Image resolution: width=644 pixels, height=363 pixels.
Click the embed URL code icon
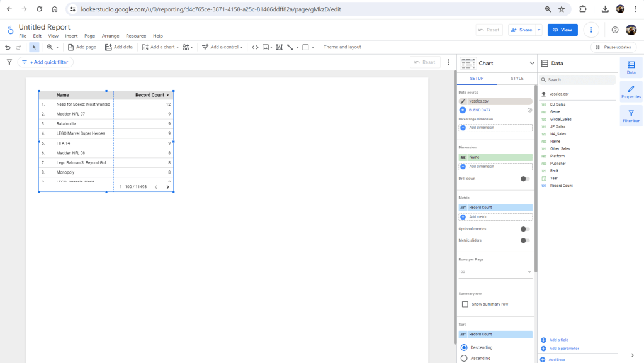(255, 47)
